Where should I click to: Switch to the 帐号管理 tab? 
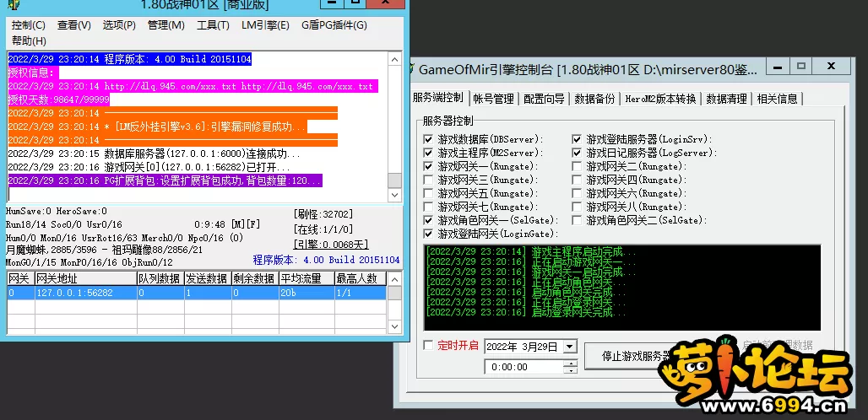[493, 99]
